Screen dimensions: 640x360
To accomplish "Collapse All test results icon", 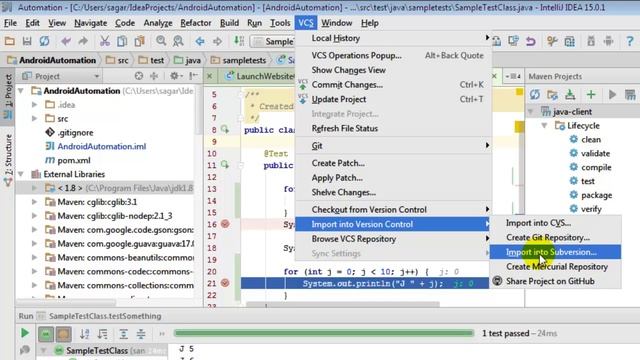I will point(141,334).
